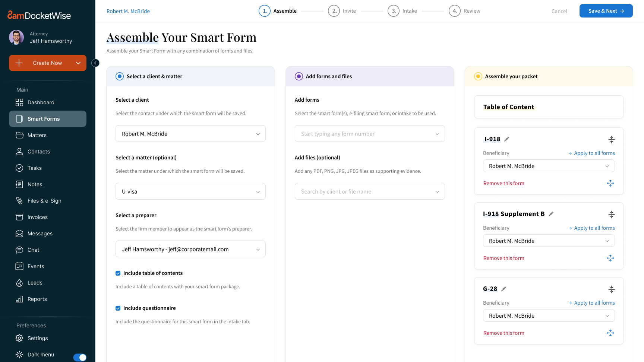Image resolution: width=644 pixels, height=362 pixels.
Task: Click the form number search field
Action: coord(369,133)
